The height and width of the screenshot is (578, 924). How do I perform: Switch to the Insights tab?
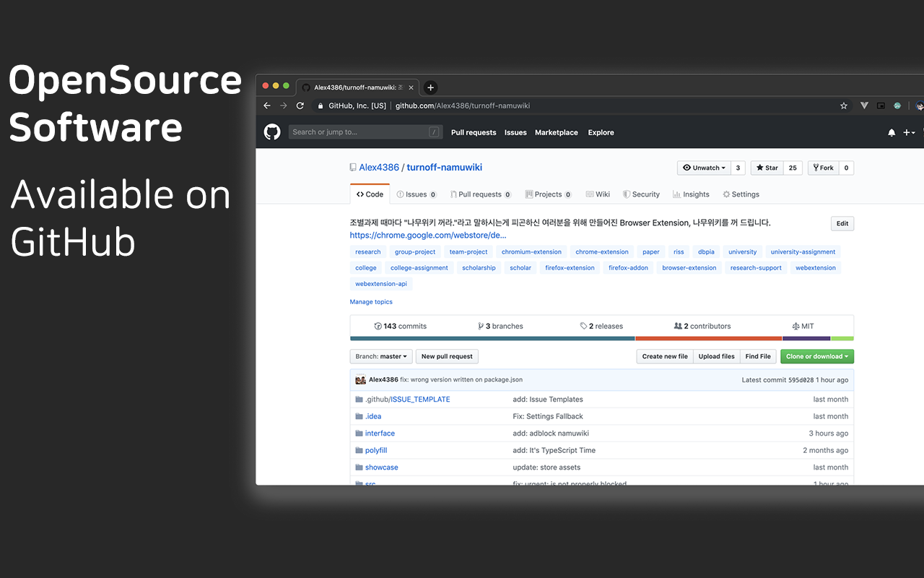pos(691,194)
